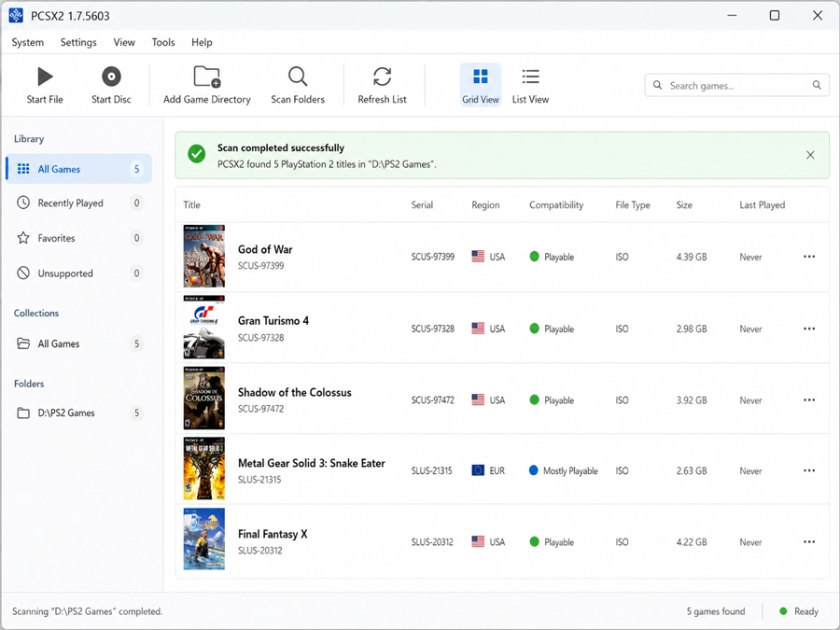
Task: Click the God of War title text
Action: [x=265, y=249]
